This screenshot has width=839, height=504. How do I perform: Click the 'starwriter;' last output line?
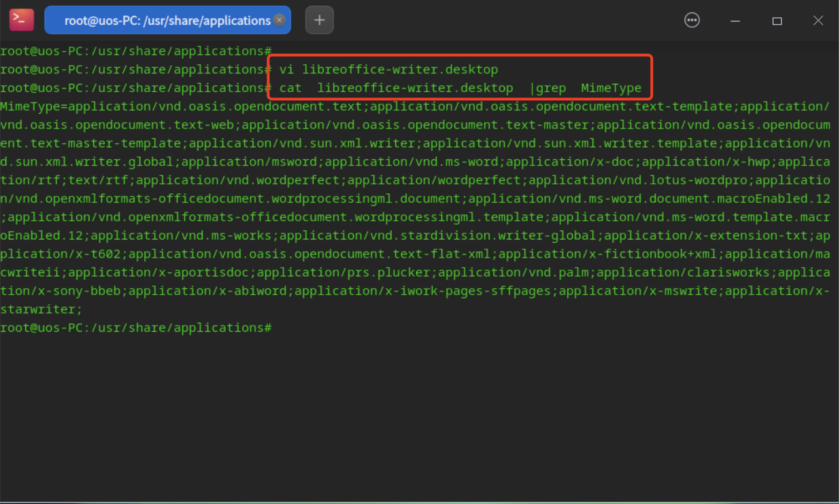click(41, 309)
